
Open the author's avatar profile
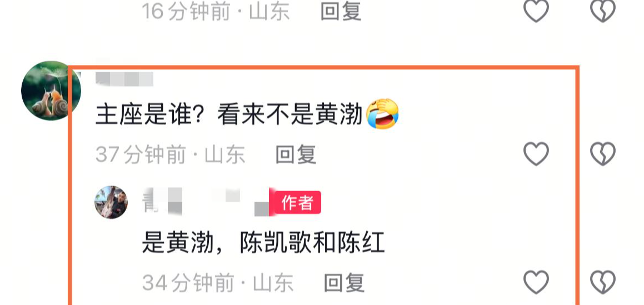[x=111, y=202]
